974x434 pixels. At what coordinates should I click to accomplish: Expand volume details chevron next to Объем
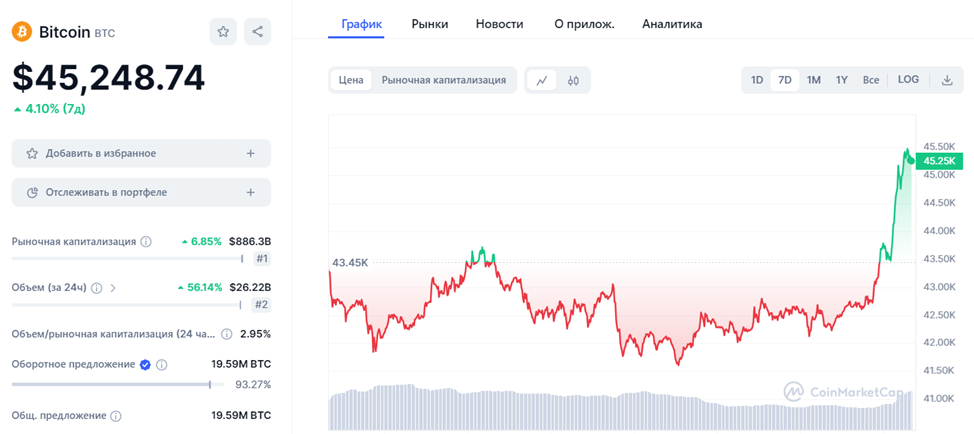113,287
